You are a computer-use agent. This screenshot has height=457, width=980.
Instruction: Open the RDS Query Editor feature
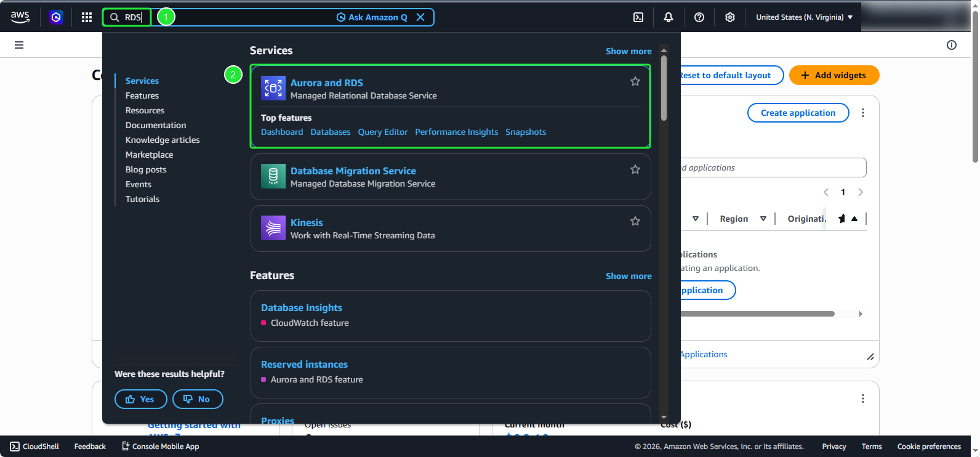383,132
